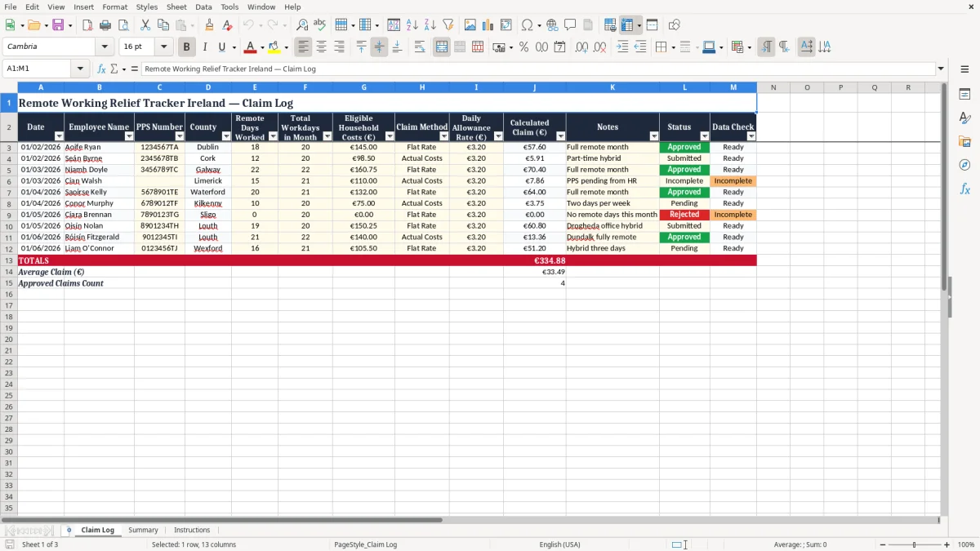Insert a hyperlink via globe icon
The height and width of the screenshot is (551, 980).
552,25
